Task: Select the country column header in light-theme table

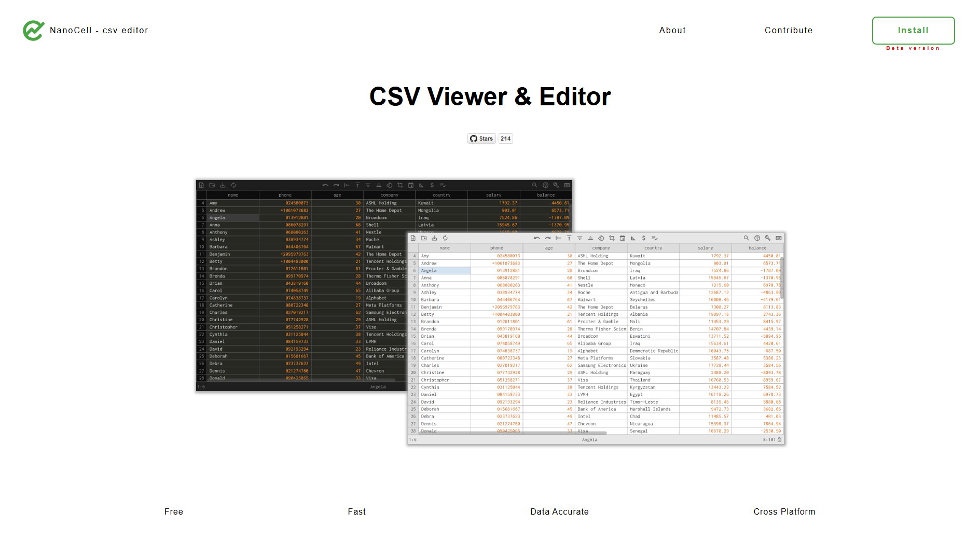Action: coord(653,248)
